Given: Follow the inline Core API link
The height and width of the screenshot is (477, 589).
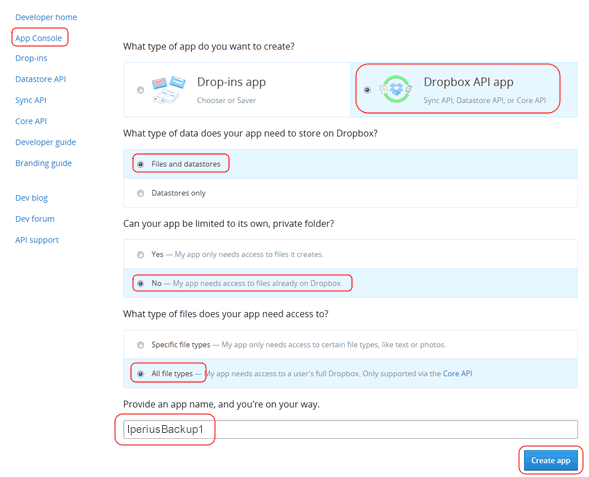Looking at the screenshot, I should coord(458,373).
